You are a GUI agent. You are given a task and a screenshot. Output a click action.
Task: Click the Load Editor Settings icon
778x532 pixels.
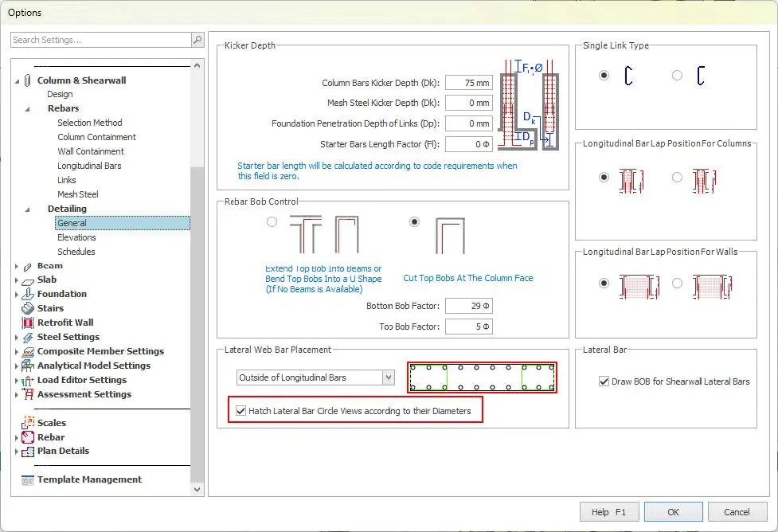(28, 381)
